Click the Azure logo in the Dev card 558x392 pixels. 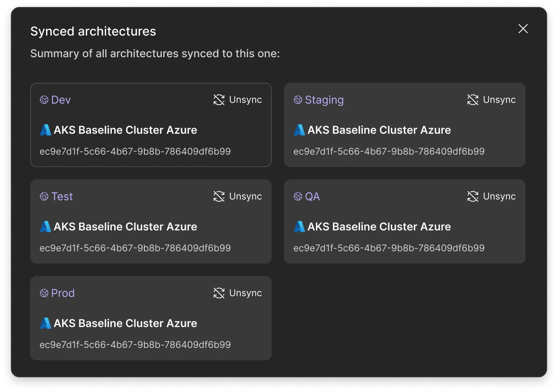pyautogui.click(x=45, y=130)
